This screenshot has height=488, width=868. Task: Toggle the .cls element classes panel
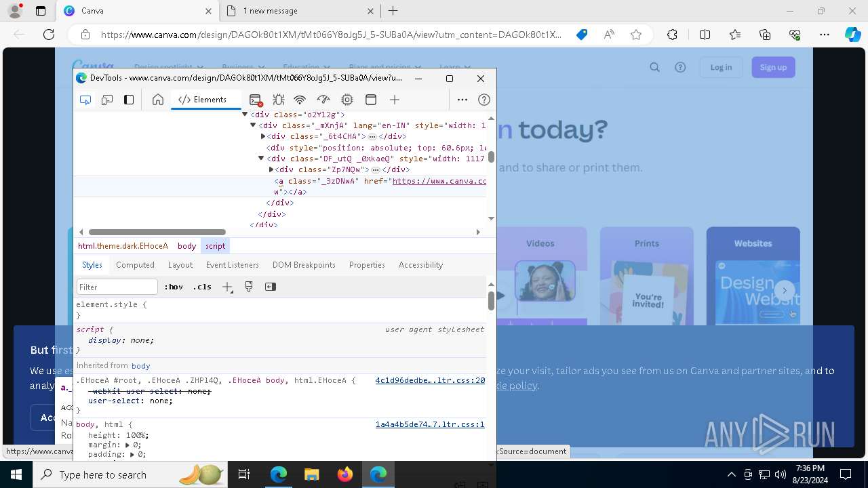coord(202,287)
